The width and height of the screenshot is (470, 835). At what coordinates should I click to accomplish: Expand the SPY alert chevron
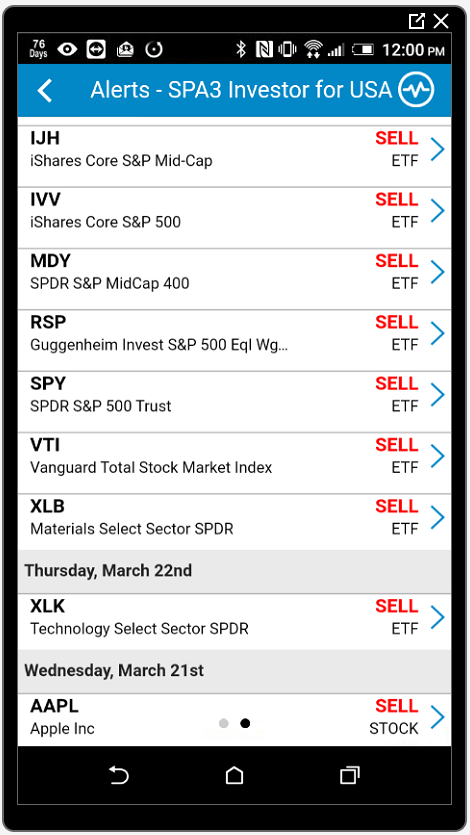438,395
